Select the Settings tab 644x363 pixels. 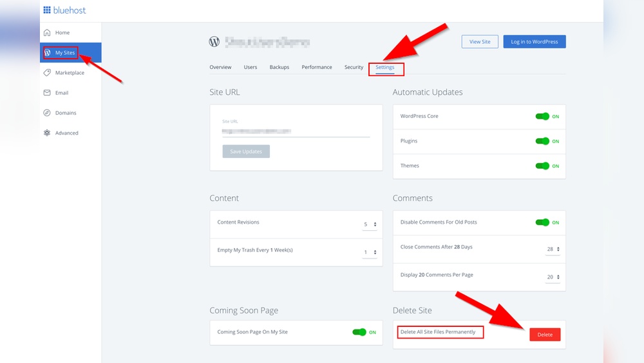coord(385,67)
